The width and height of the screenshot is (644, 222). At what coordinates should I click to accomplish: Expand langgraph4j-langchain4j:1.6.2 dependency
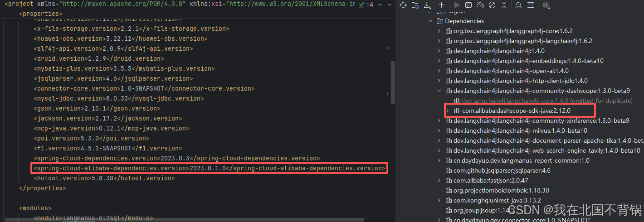(439, 41)
